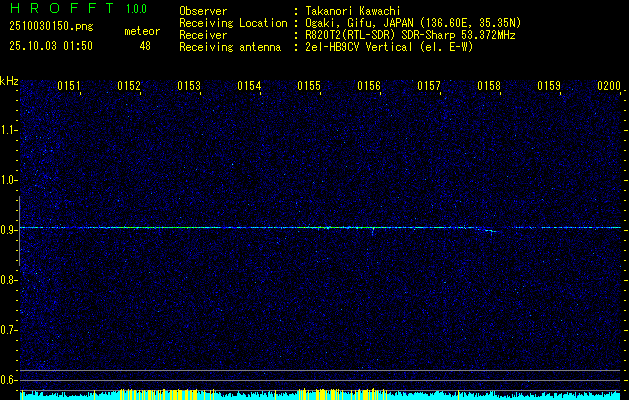
Task: Click frequency axis label 0.7
Action: coord(8,330)
